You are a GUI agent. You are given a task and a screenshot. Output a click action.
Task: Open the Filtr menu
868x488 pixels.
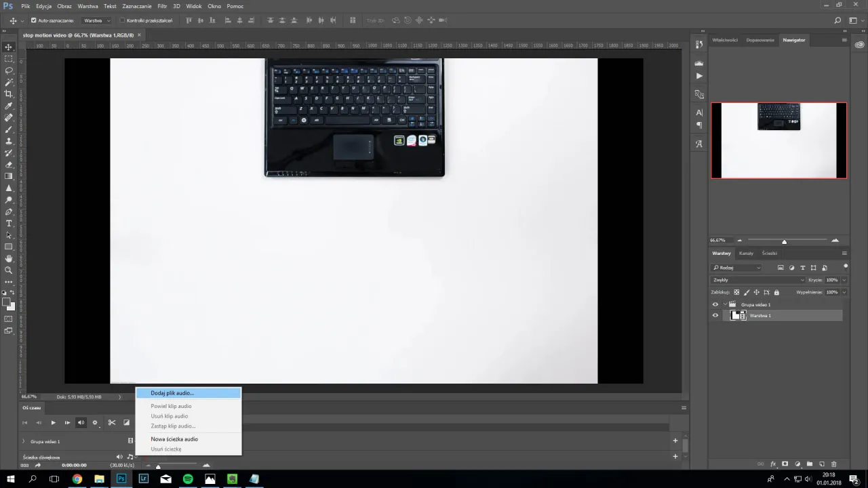162,6
